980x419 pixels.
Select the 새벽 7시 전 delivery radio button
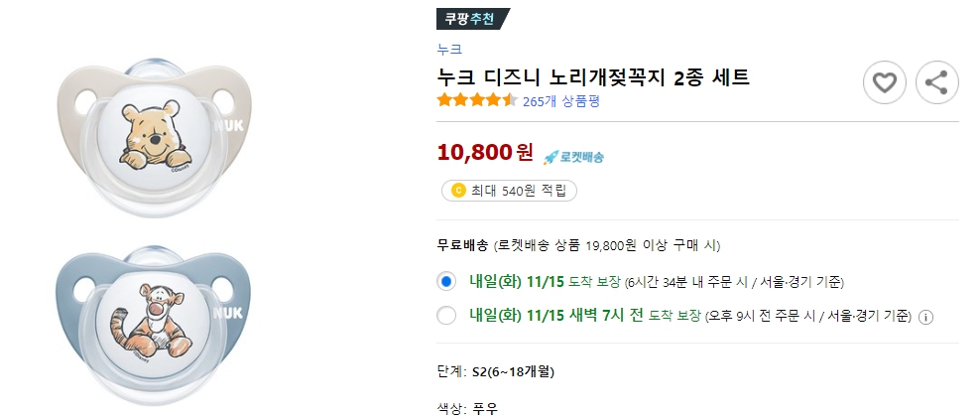pos(446,317)
